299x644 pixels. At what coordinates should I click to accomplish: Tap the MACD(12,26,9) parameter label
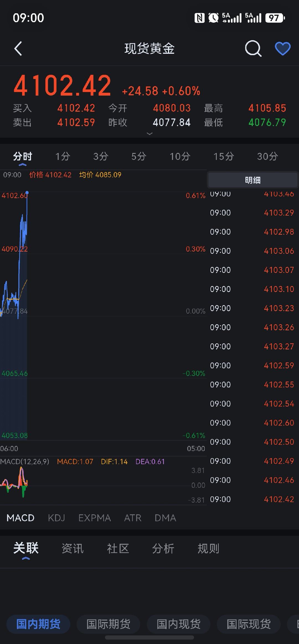(25, 461)
